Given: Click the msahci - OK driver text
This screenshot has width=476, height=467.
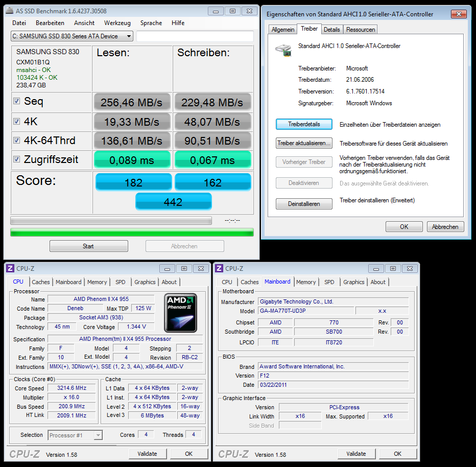Looking at the screenshot, I should [33, 70].
